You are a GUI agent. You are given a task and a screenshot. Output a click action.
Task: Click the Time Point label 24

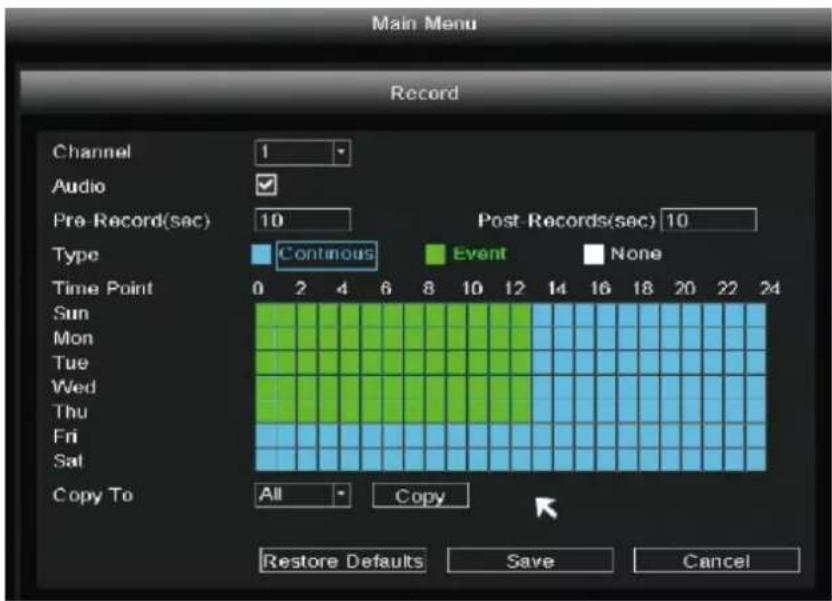pos(770,289)
